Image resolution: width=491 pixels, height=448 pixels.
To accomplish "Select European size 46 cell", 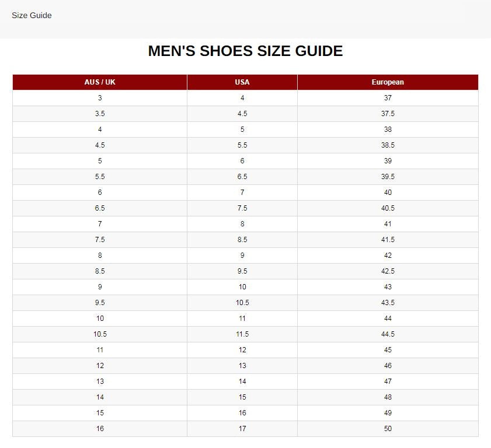I will [388, 365].
